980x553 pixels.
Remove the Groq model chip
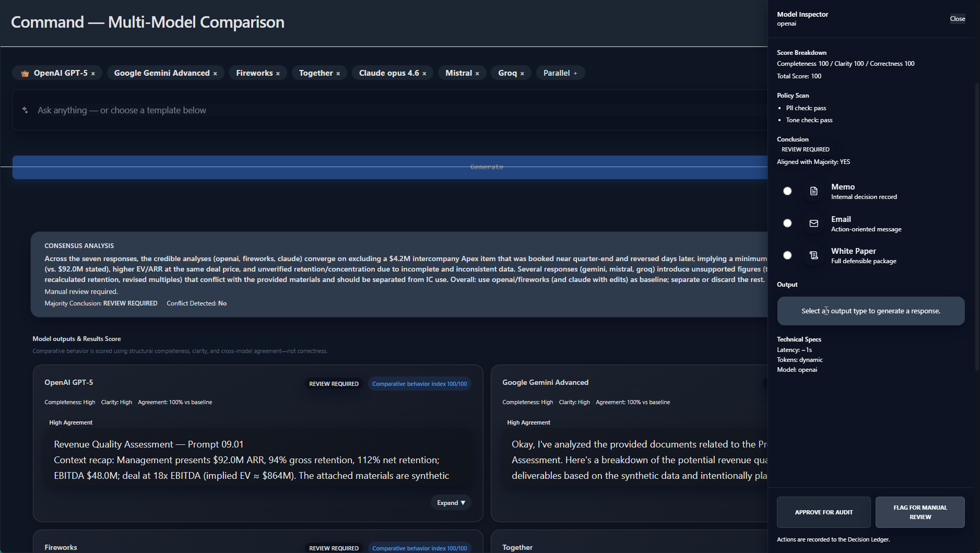click(x=522, y=74)
